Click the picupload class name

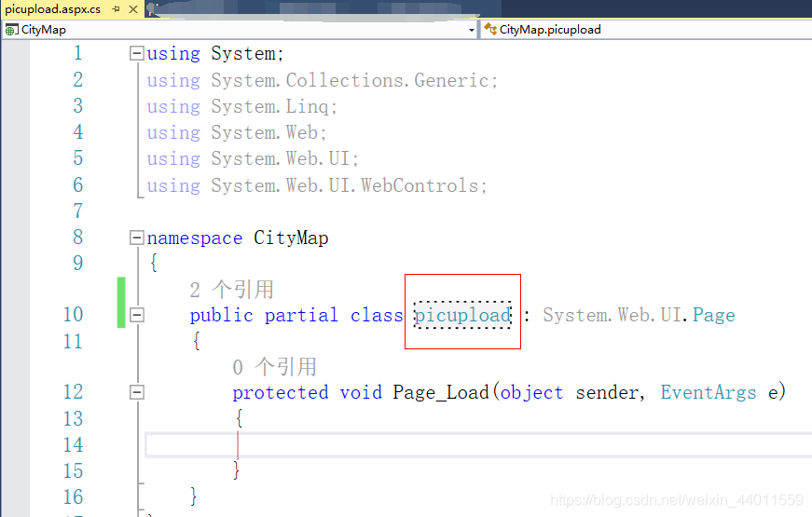click(462, 315)
